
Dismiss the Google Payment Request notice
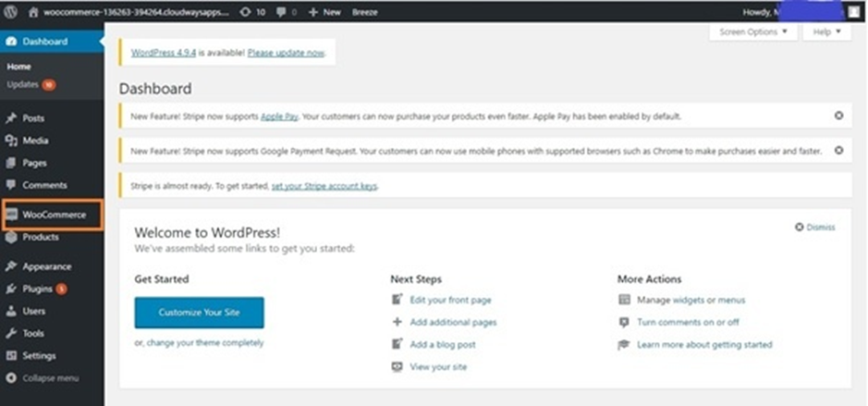838,150
